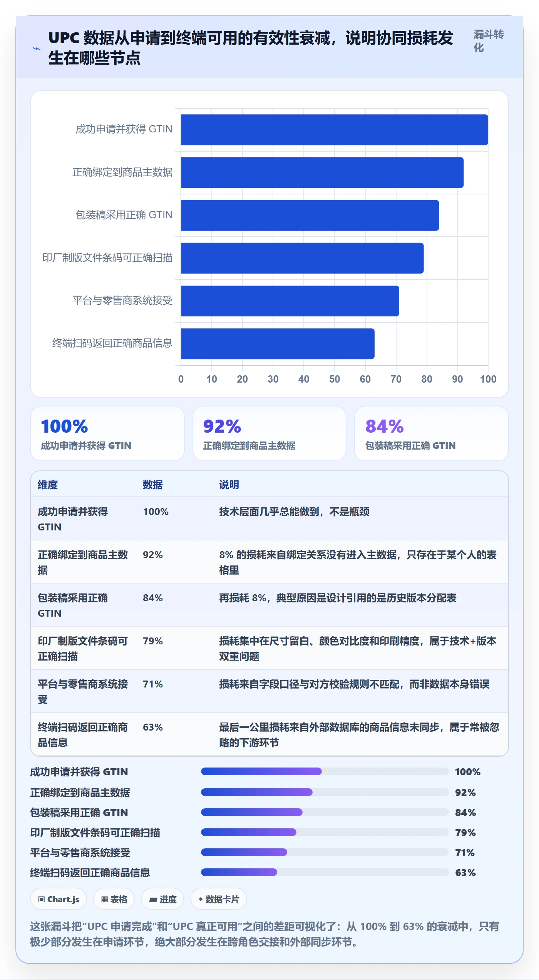Select the 数据卡片 chip
The image size is (539, 980).
coord(219,899)
